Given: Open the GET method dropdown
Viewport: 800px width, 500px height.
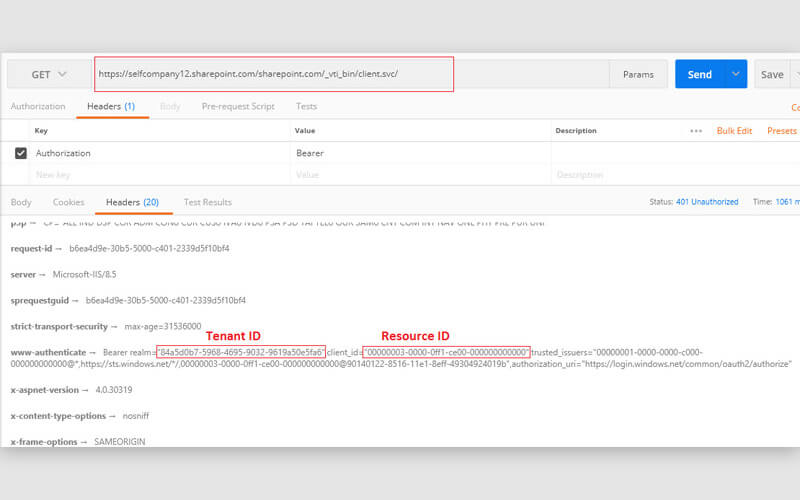Looking at the screenshot, I should (47, 75).
